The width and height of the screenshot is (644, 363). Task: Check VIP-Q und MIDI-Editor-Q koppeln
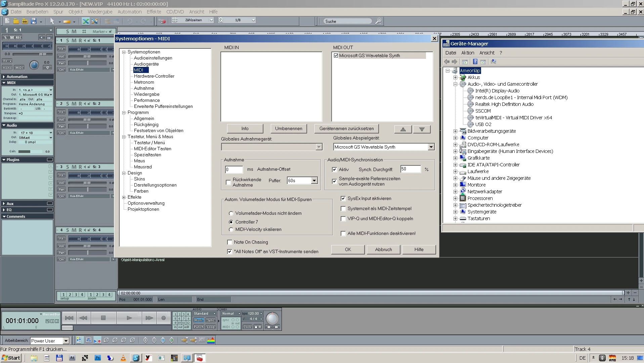pos(343,219)
